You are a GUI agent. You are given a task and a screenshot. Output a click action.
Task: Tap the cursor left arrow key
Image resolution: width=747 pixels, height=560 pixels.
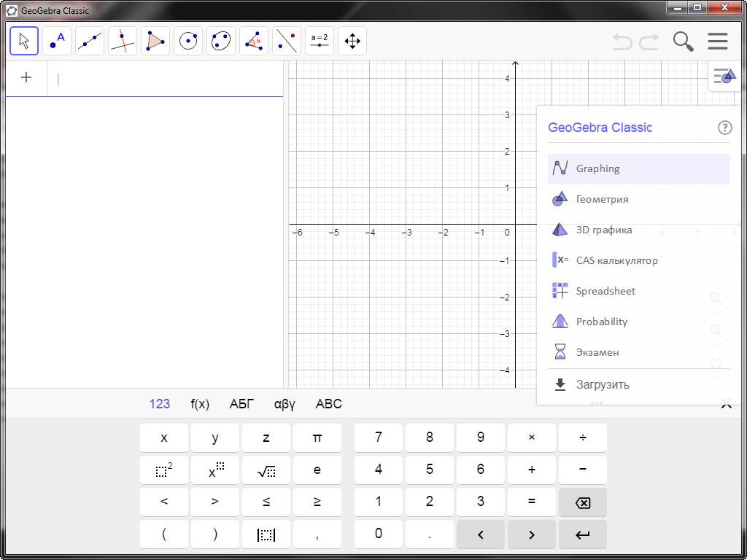pos(481,534)
